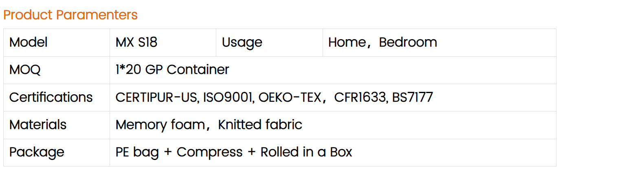Click the MX S18 model value
The height and width of the screenshot is (180, 644).
pyautogui.click(x=136, y=42)
